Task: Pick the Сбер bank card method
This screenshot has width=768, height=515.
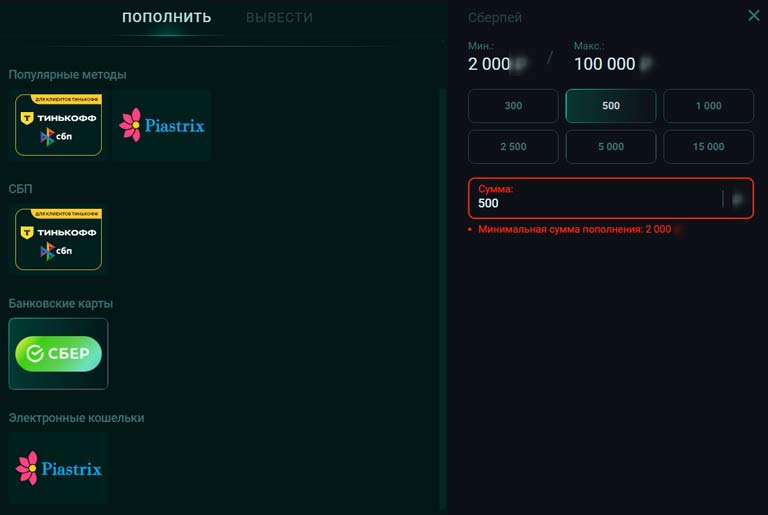Action: pyautogui.click(x=58, y=353)
